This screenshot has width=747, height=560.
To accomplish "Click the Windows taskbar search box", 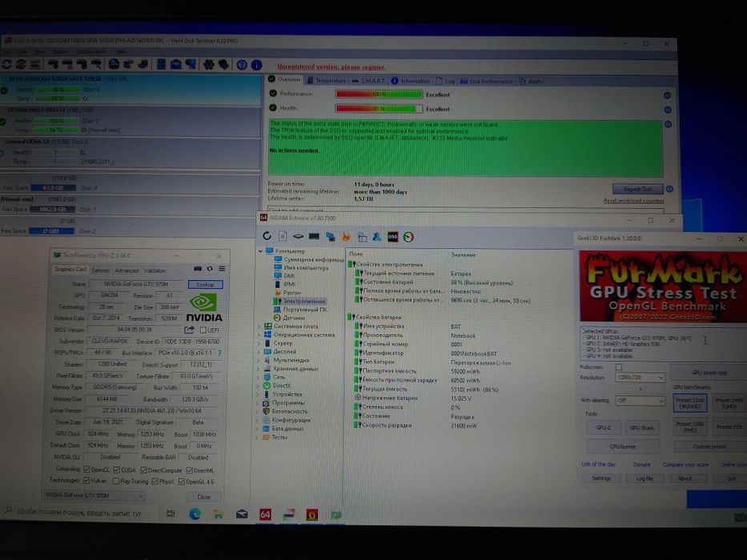I will point(79,512).
